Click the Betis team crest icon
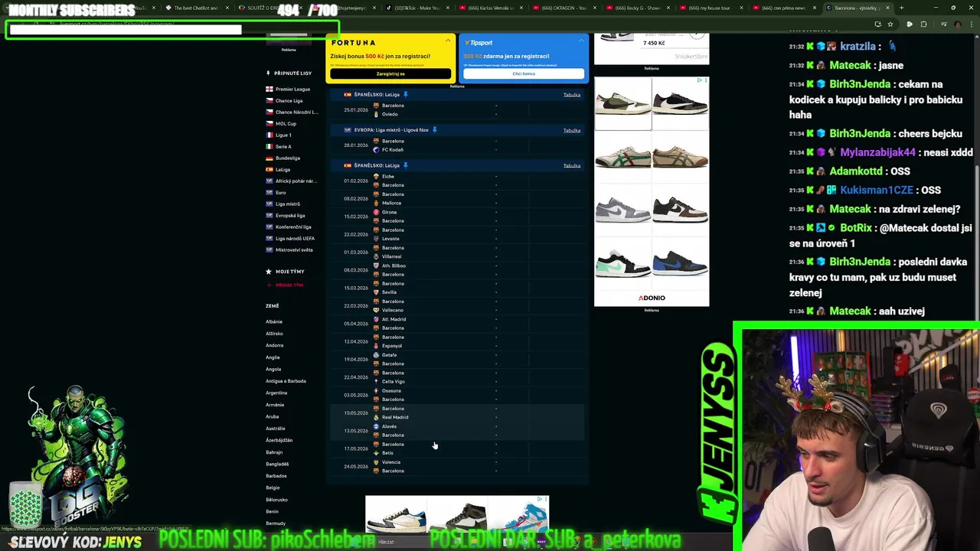Viewport: 980px width, 551px height. tap(376, 453)
